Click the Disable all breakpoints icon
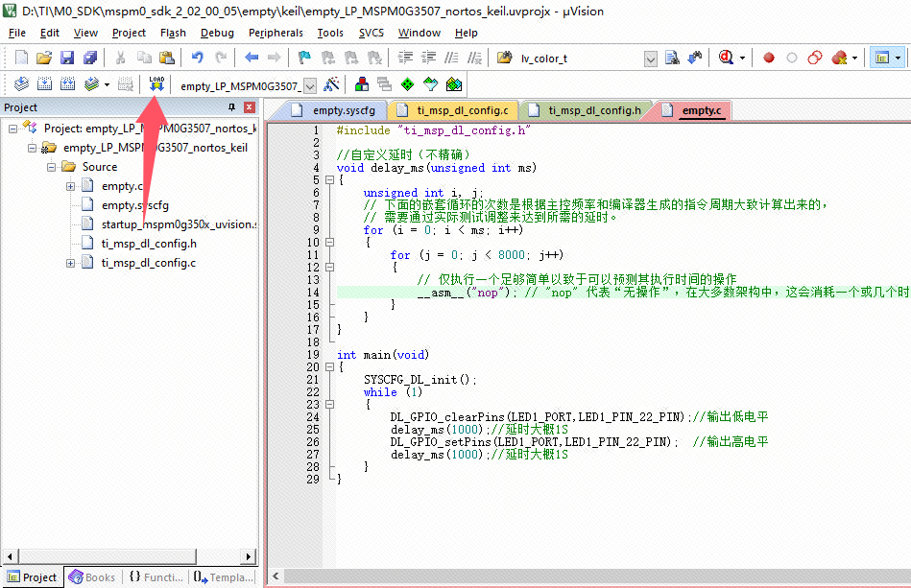Image resolution: width=911 pixels, height=588 pixels. 815,58
